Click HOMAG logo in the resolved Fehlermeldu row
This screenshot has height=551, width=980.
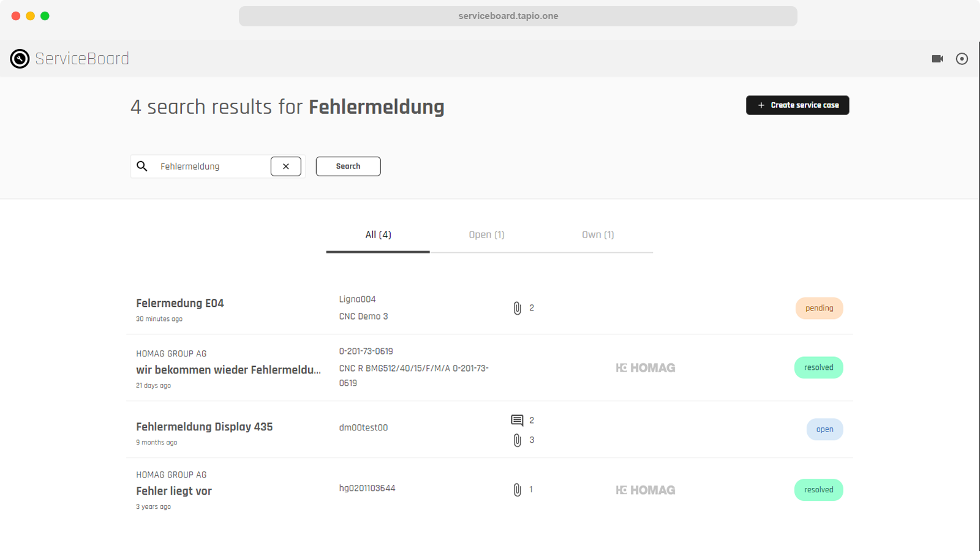point(646,368)
